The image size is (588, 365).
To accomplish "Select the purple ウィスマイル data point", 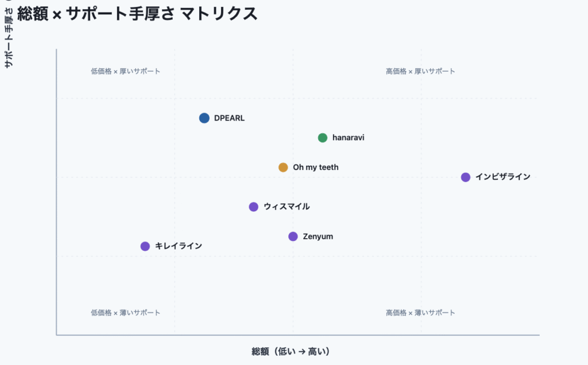I will click(254, 207).
